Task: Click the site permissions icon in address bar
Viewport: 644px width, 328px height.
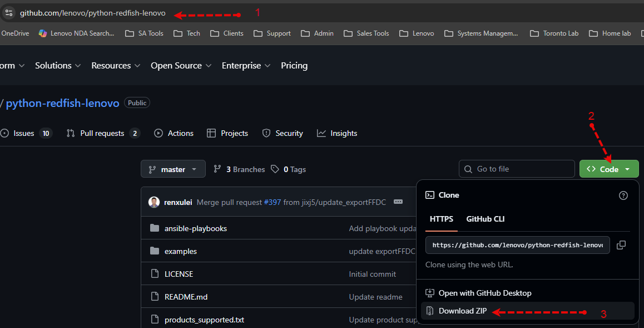Action: click(9, 12)
